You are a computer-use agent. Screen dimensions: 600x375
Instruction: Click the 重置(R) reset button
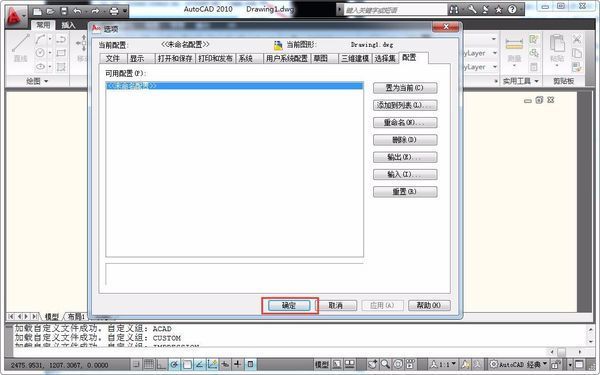pos(405,192)
